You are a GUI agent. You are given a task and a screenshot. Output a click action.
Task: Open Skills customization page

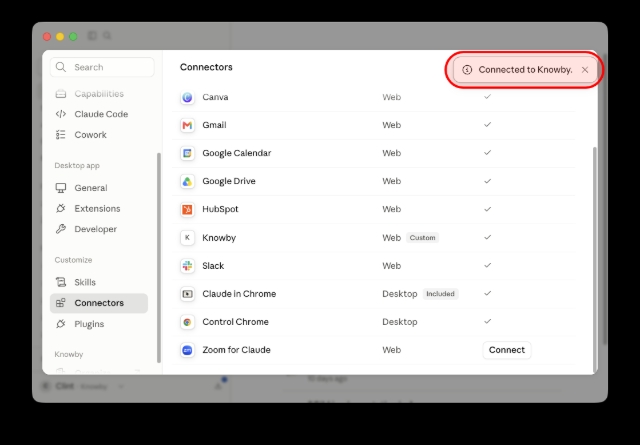(99, 282)
